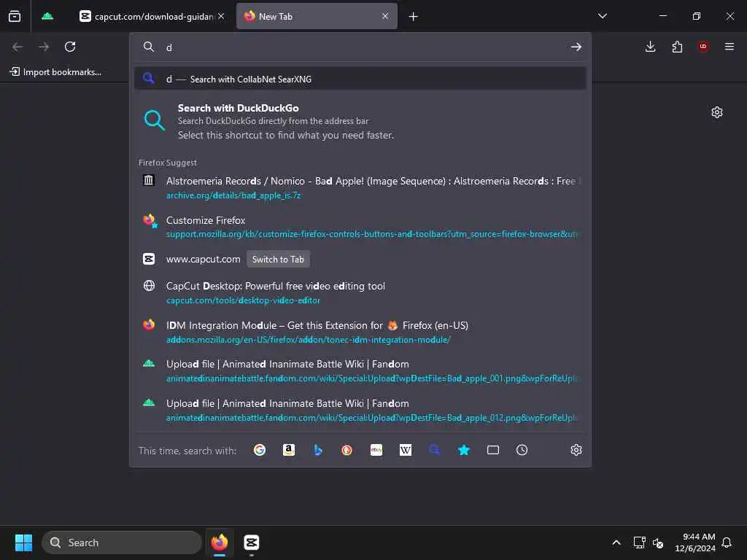Open the Customize Firefox suggestion

click(360, 227)
